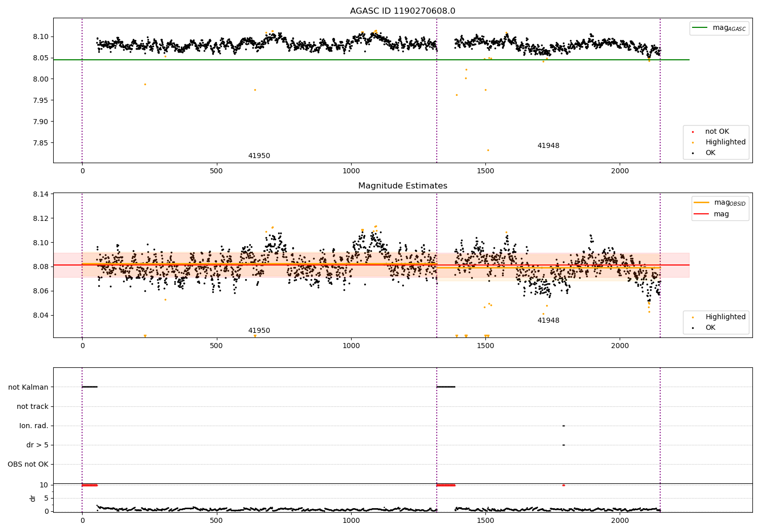Click OBSID label 41950 in top plot
This screenshot has width=760, height=532.
[x=259, y=156]
